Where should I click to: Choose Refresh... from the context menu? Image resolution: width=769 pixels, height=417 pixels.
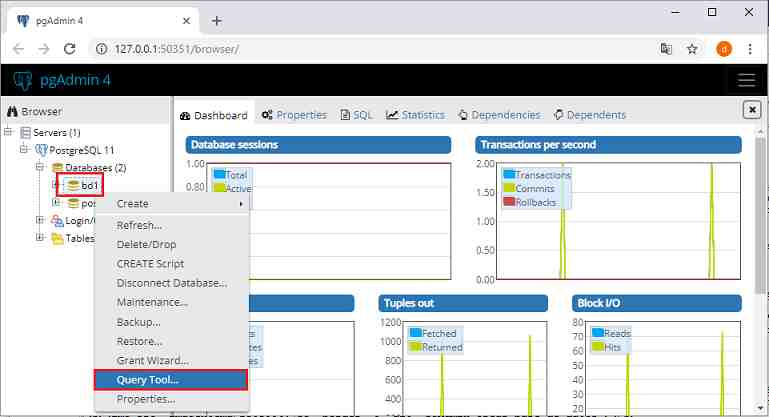pos(172,225)
